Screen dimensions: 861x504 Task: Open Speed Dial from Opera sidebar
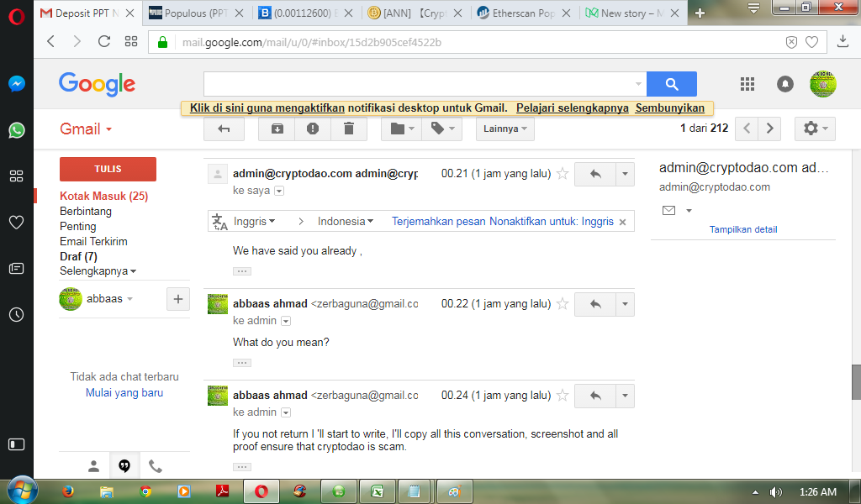pyautogui.click(x=17, y=176)
